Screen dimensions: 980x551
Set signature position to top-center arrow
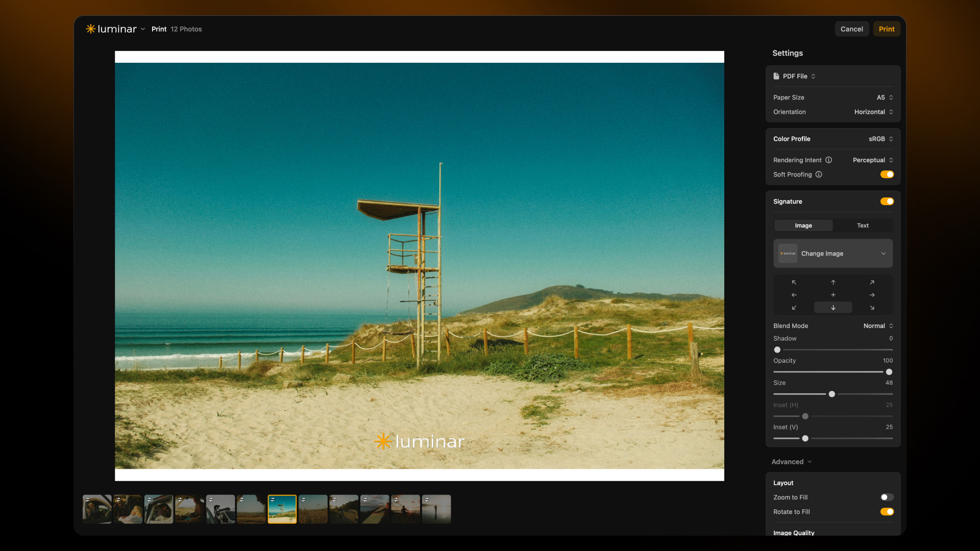[x=833, y=282]
